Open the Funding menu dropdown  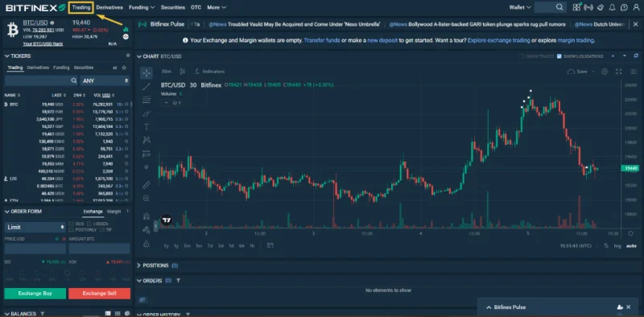[142, 7]
